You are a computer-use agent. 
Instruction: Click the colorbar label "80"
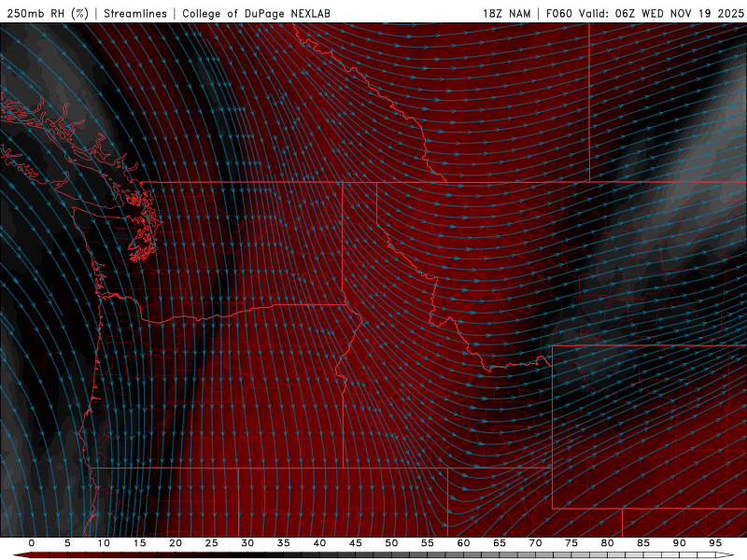coord(608,543)
